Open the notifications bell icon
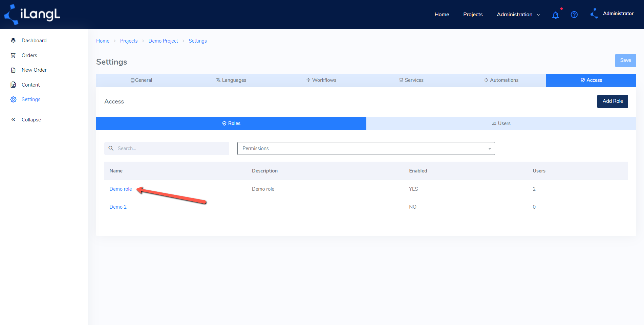 point(556,15)
